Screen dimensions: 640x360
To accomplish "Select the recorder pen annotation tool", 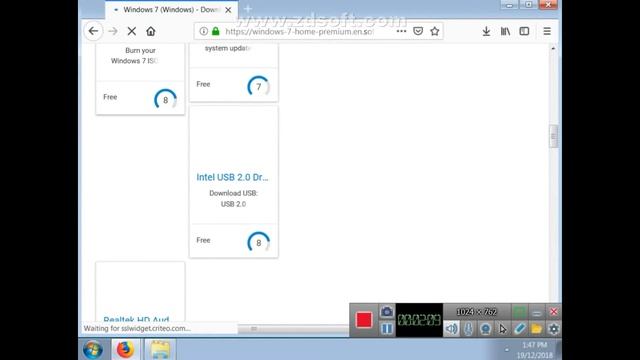I will [520, 329].
